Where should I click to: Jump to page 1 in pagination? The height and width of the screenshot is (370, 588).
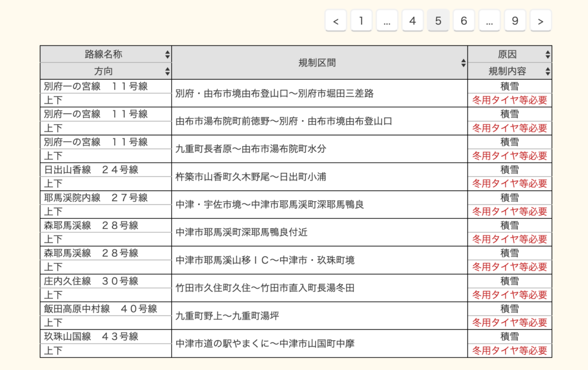click(x=361, y=21)
